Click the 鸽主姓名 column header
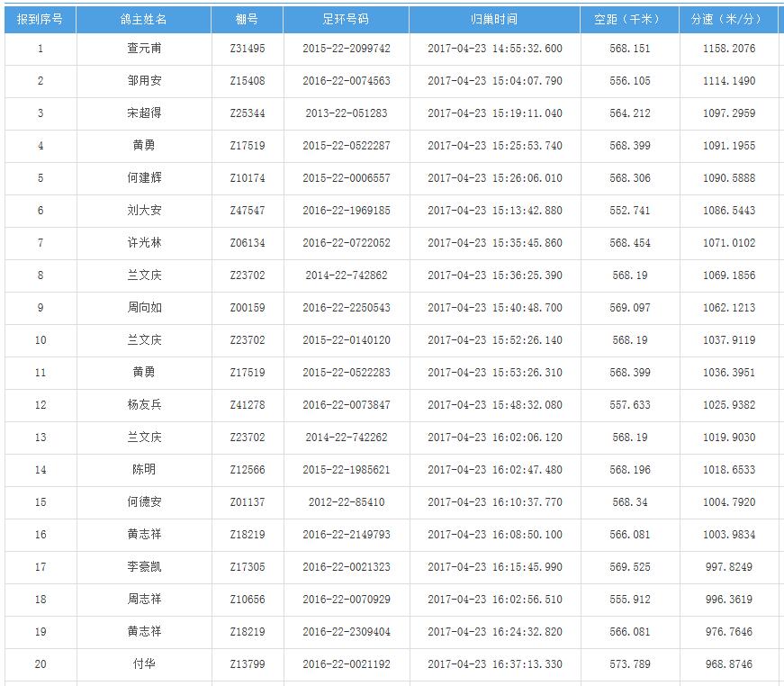 point(143,19)
